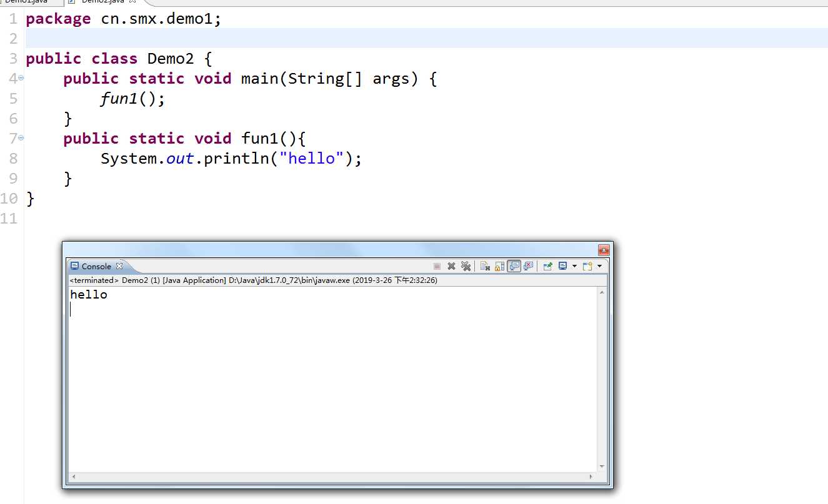Click the fun1 method name on line 7

tap(260, 139)
